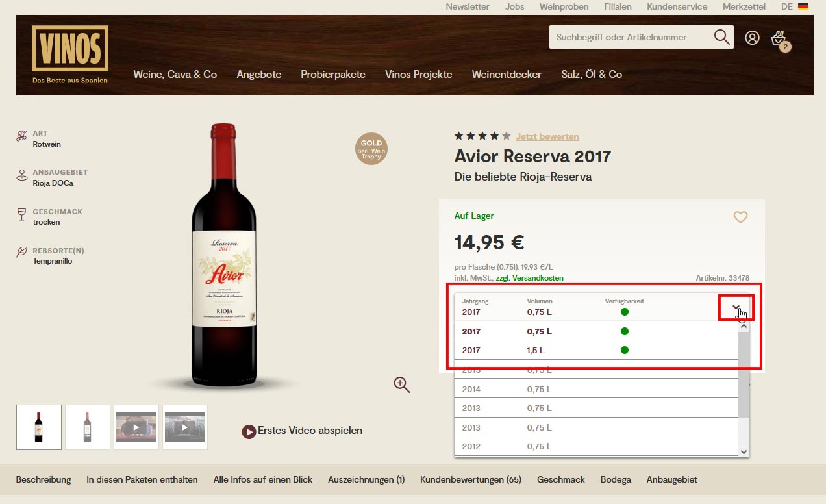This screenshot has width=826, height=504.
Task: Collapse the vintage dropdown chevron
Action: point(736,307)
